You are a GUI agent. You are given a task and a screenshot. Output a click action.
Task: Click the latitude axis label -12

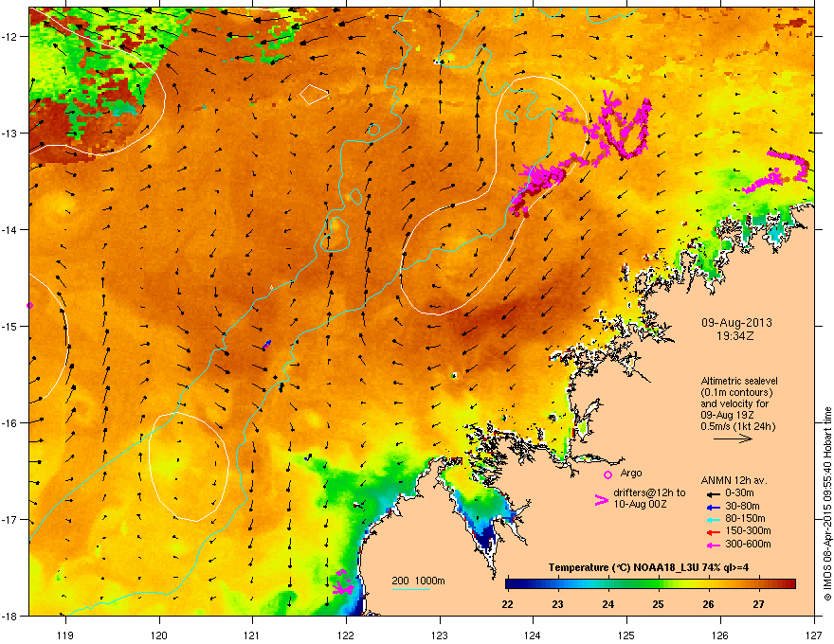click(x=9, y=37)
